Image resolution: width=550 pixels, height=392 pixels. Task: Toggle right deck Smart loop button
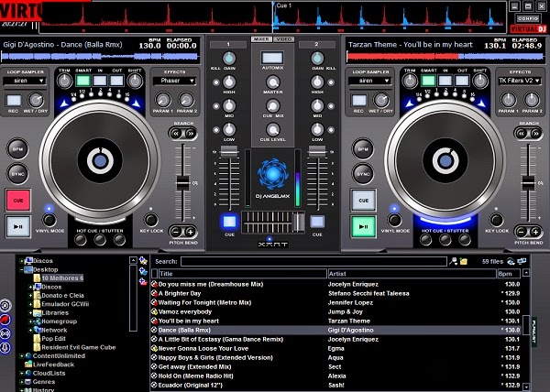click(x=428, y=81)
